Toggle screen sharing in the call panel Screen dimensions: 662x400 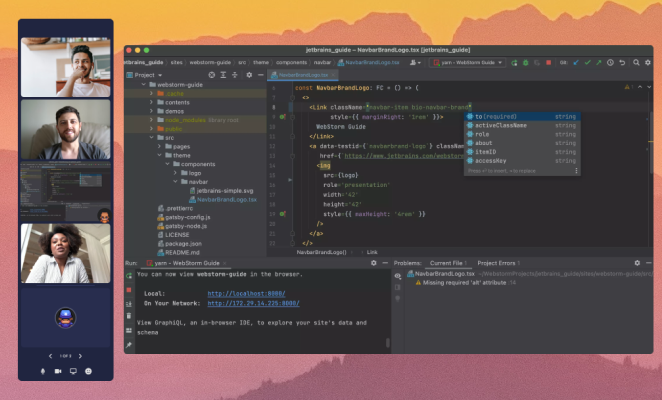point(73,371)
